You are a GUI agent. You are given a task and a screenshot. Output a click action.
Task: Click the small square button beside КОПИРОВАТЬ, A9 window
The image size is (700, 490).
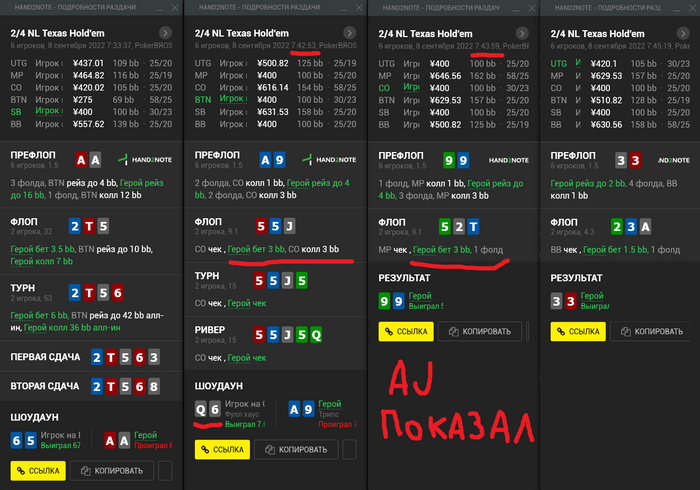pyautogui.click(x=349, y=449)
